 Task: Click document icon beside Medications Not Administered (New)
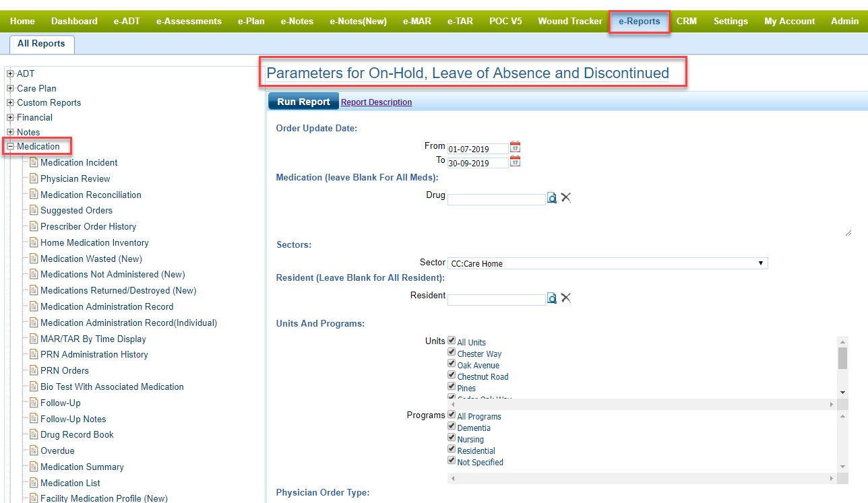pyautogui.click(x=34, y=274)
